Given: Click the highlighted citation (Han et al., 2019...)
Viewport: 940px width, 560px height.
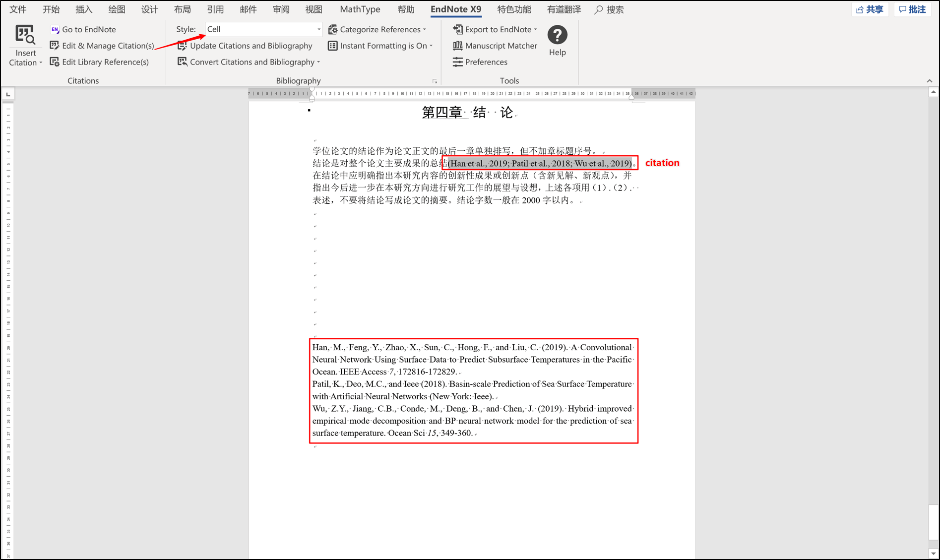Looking at the screenshot, I should (x=540, y=163).
